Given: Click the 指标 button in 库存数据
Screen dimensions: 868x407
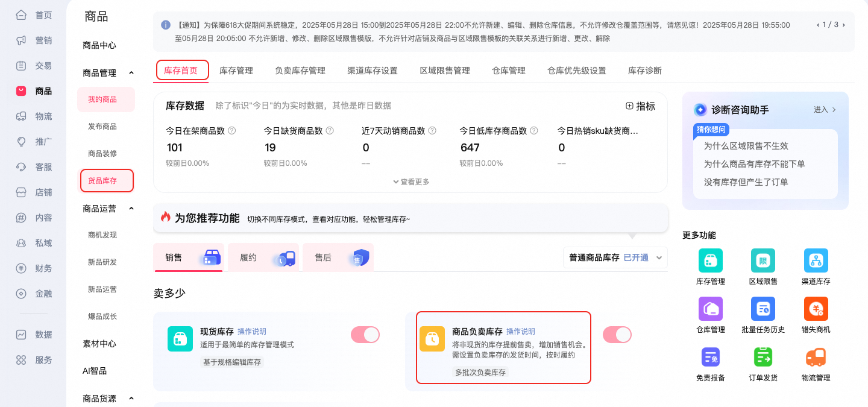Looking at the screenshot, I should click(640, 106).
